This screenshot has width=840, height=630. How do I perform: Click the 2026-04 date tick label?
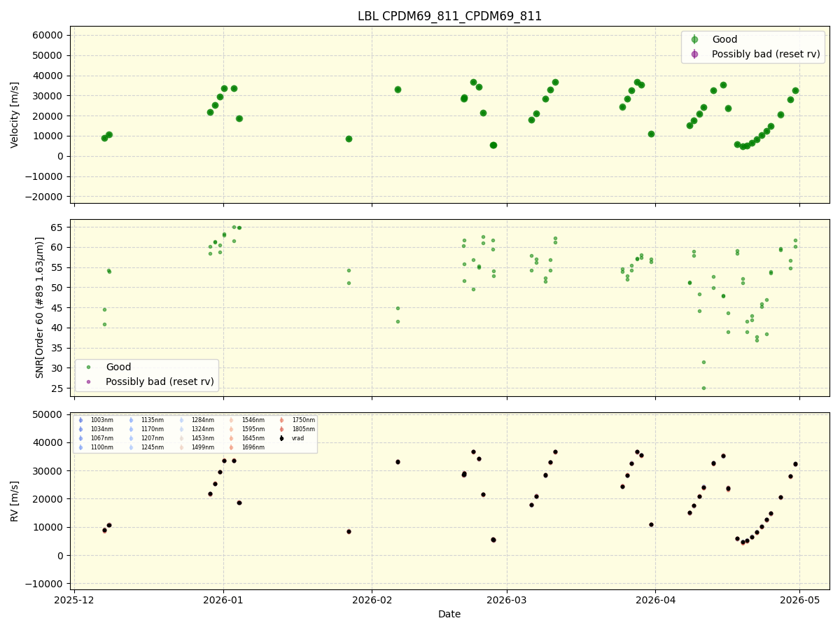[655, 600]
